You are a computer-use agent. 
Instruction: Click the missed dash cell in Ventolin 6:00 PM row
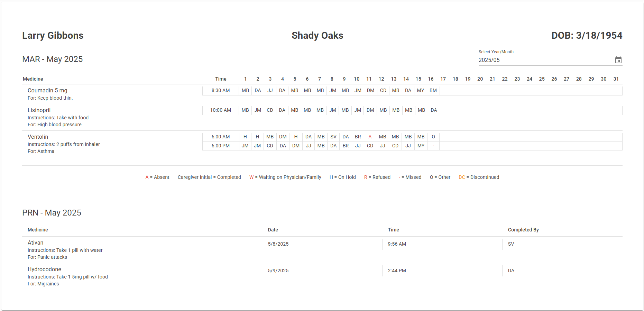tap(433, 146)
